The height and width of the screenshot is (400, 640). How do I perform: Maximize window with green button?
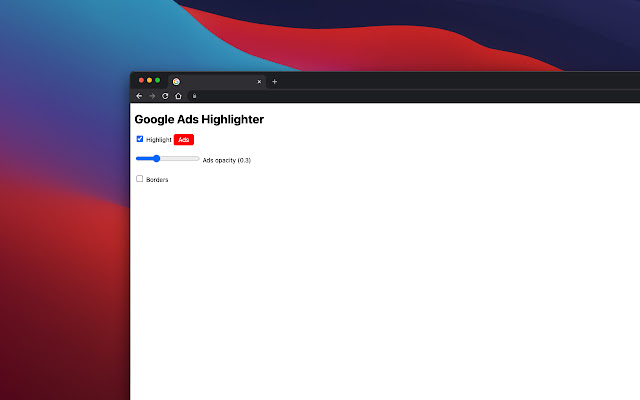pyautogui.click(x=158, y=80)
